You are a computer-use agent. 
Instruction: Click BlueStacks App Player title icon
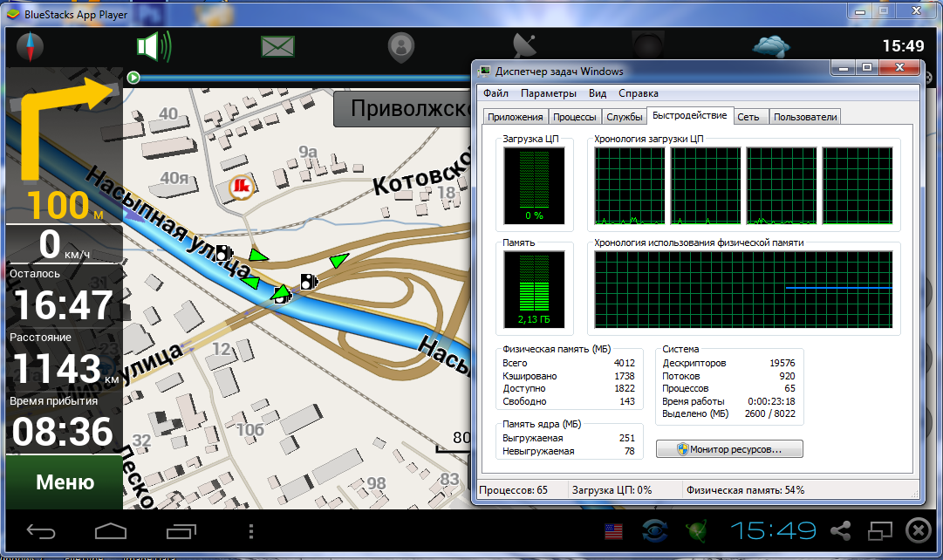(12, 15)
